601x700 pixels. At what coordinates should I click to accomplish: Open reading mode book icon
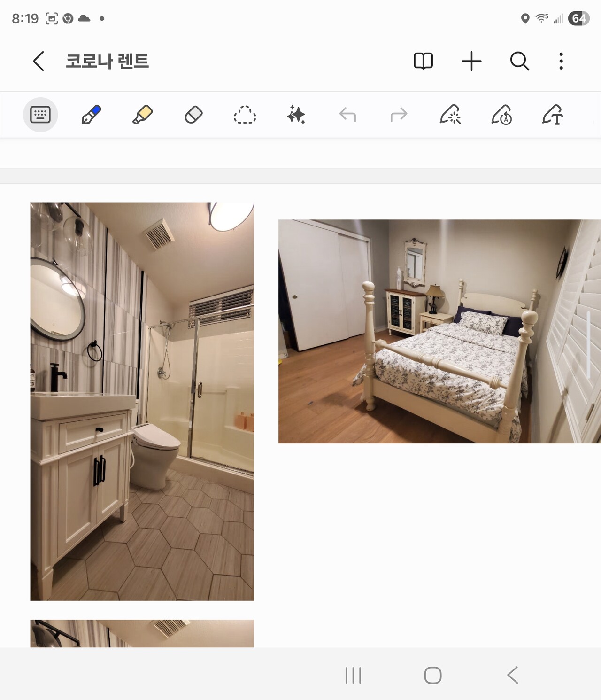[423, 61]
